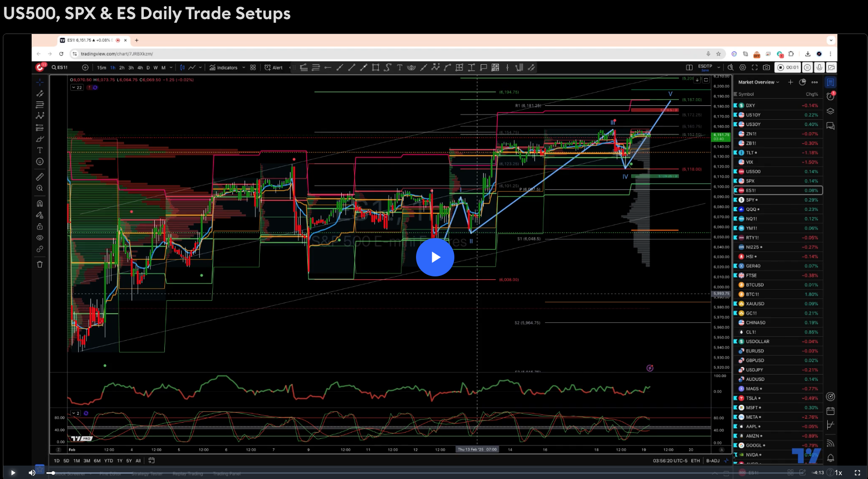Select the Fib retracement tool in left sidebar
Viewport: 868px width, 479px height.
click(40, 104)
